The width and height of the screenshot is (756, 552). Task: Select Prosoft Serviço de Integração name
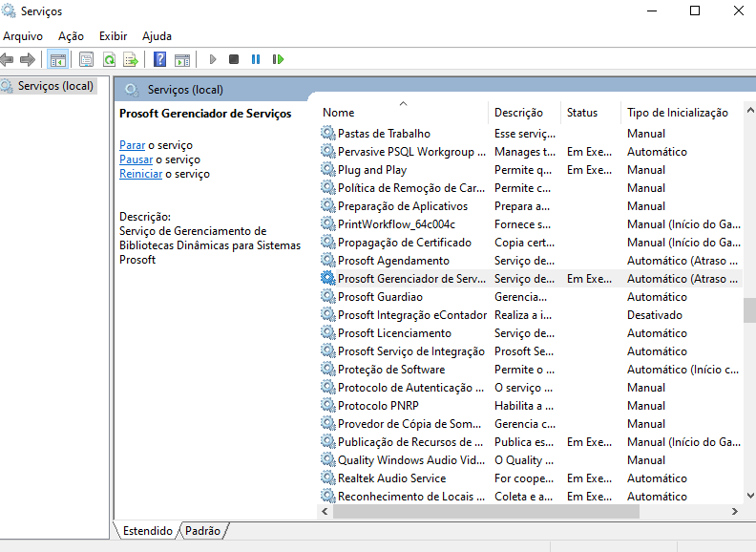pos(411,350)
